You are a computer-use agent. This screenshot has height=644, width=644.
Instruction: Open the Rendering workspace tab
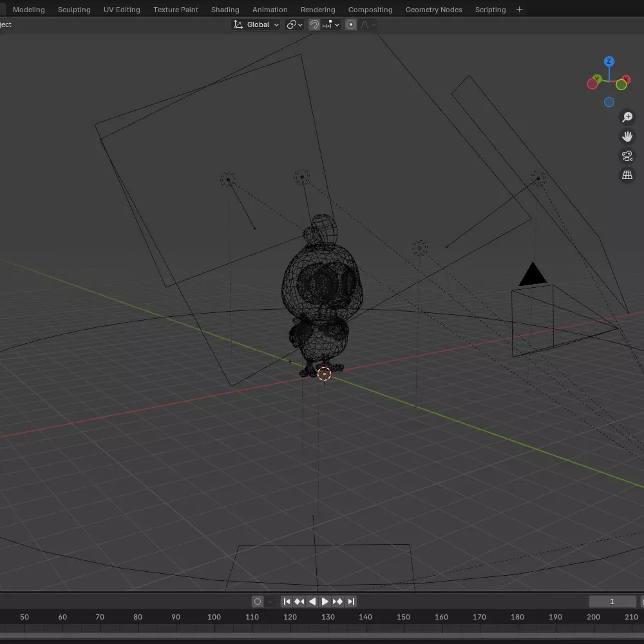click(x=318, y=10)
